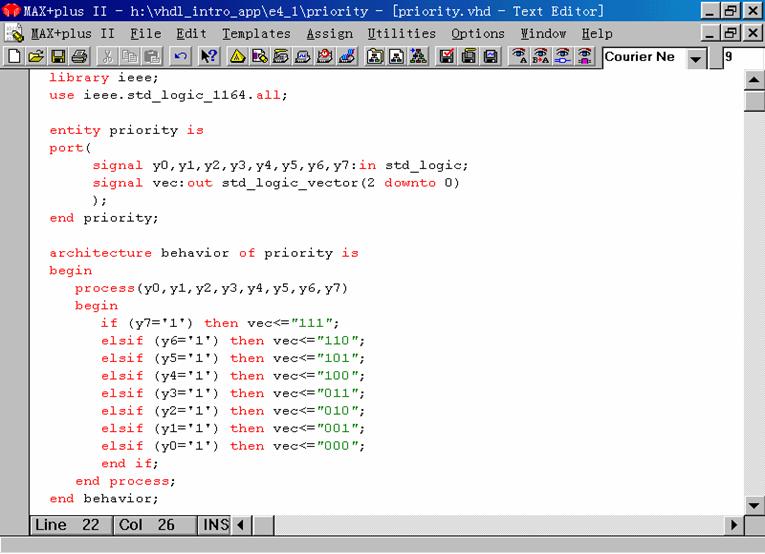Click the string "000" in last elsif line

[x=337, y=446]
